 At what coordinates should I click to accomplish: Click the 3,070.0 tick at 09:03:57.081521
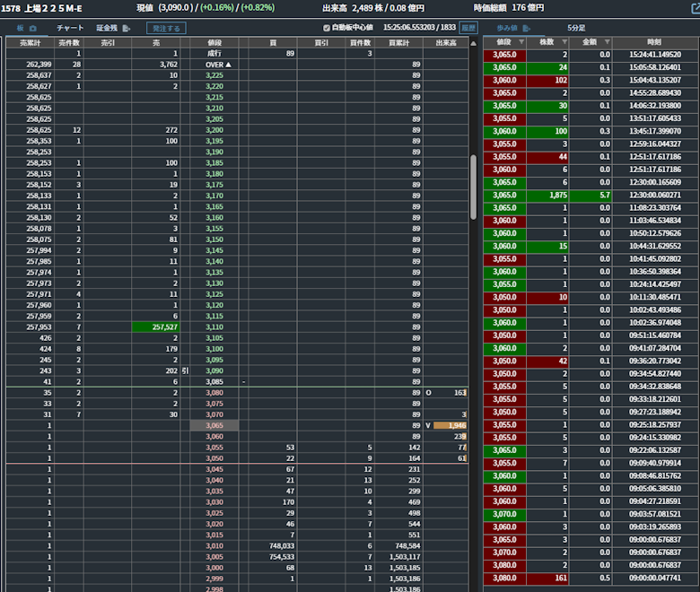504,514
